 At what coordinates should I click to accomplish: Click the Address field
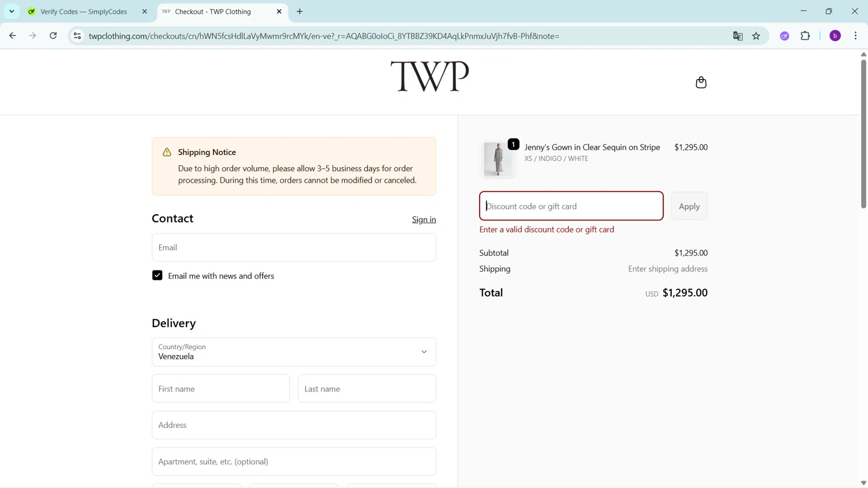coord(294,425)
